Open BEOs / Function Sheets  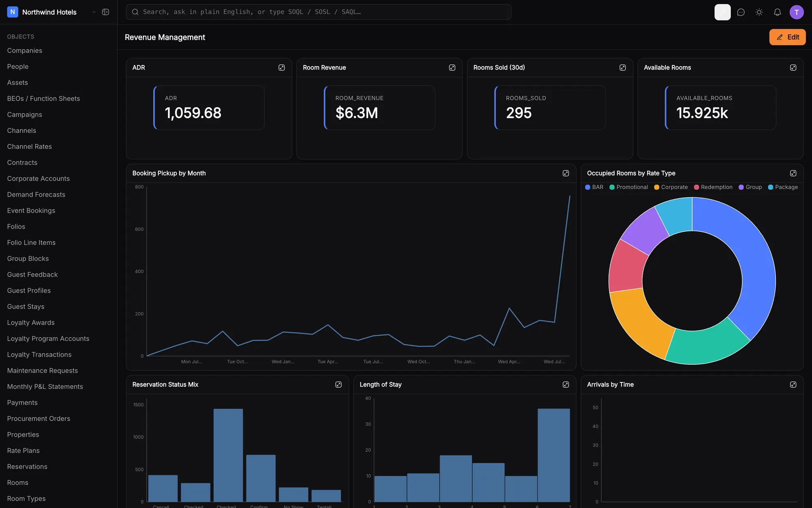click(x=43, y=98)
